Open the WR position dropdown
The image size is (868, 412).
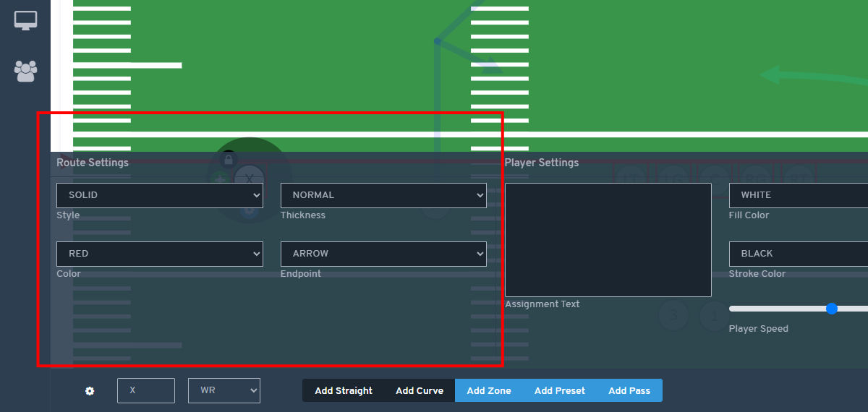click(224, 390)
